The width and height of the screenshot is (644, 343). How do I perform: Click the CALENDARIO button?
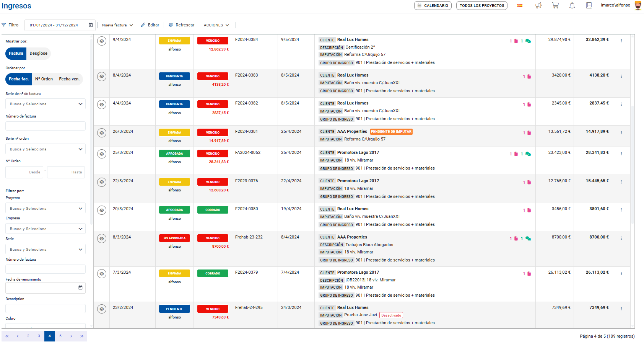pos(433,6)
